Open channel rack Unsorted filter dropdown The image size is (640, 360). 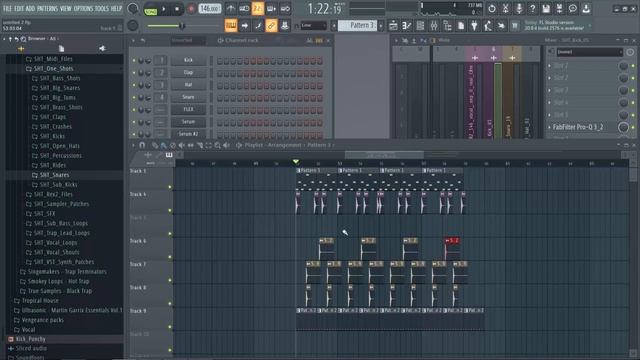pyautogui.click(x=188, y=40)
